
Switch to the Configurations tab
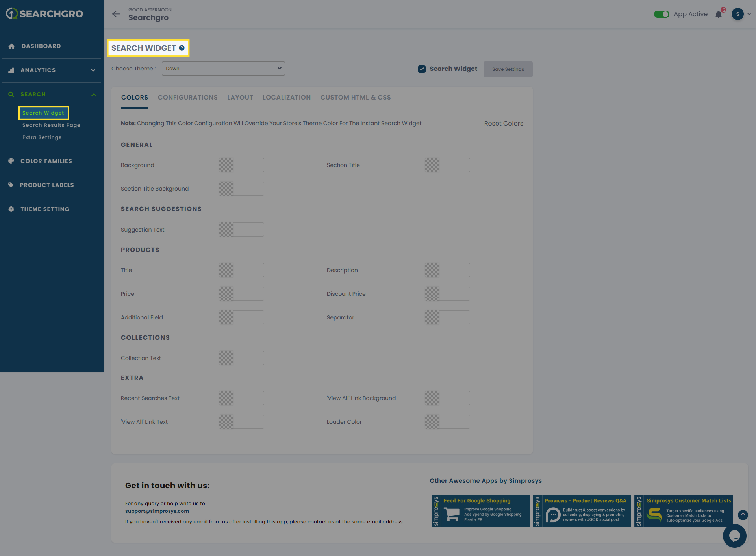[x=187, y=98]
